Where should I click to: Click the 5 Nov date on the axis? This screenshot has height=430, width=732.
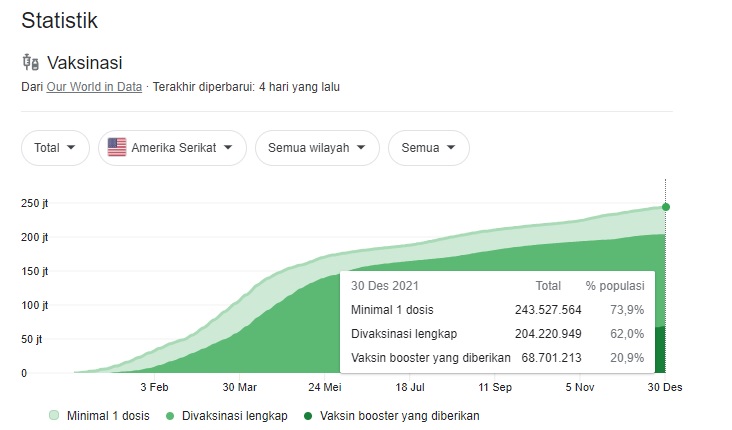click(580, 388)
